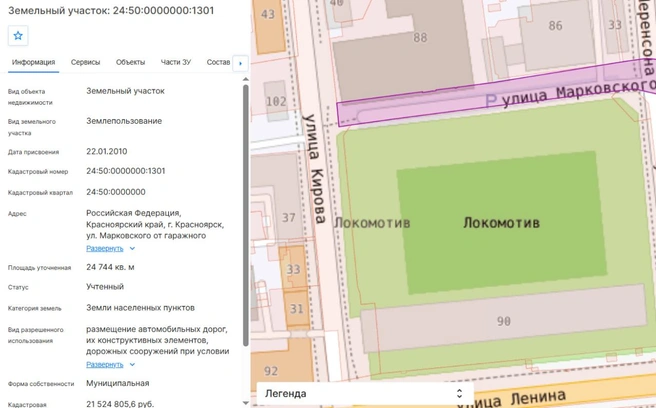Open the Информация tab

[33, 62]
